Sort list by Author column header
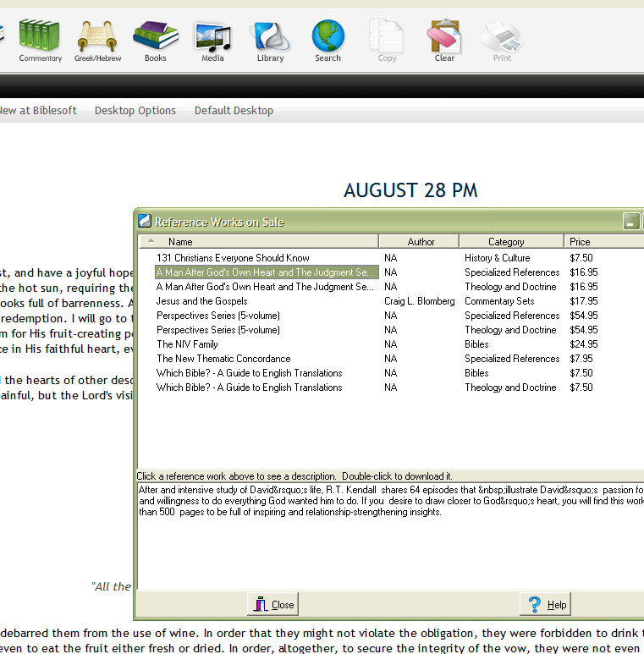Viewport: 644px width, 654px height. click(421, 242)
